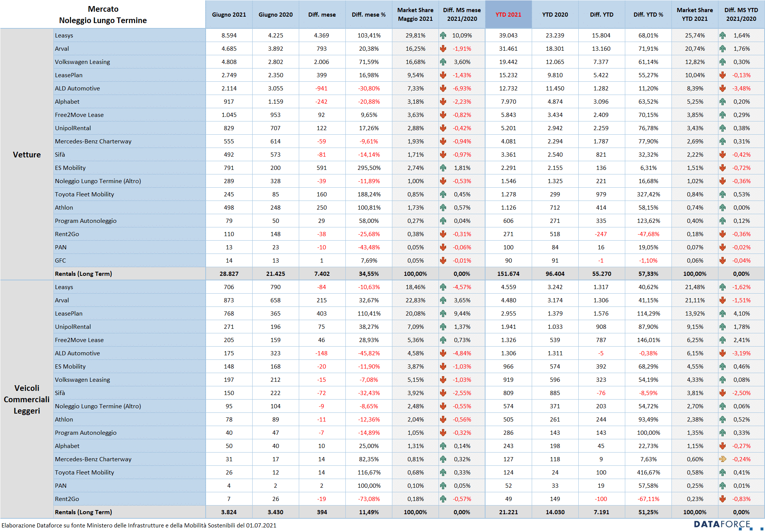This screenshot has height=532, width=765.
Task: Click red down arrow beside -6,93% for Vetture ALD Automotive
Action: point(443,89)
